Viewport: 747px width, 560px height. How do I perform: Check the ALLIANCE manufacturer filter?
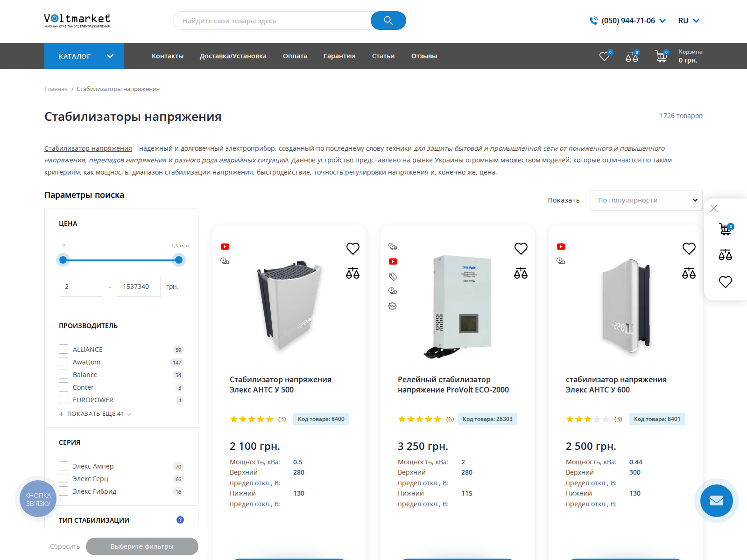click(x=63, y=349)
